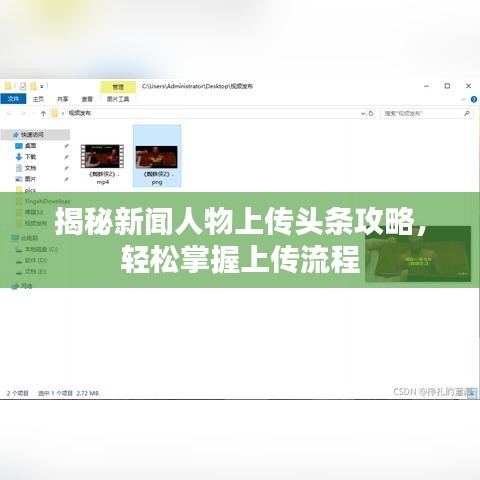Switch to the 共享 Share ribbon tab
The image size is (480, 480).
click(63, 99)
